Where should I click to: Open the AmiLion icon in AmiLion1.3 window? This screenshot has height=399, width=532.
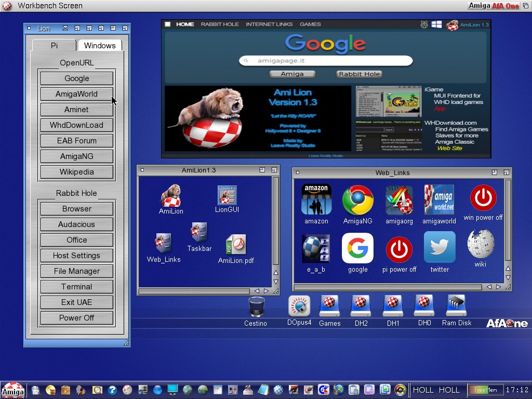170,196
